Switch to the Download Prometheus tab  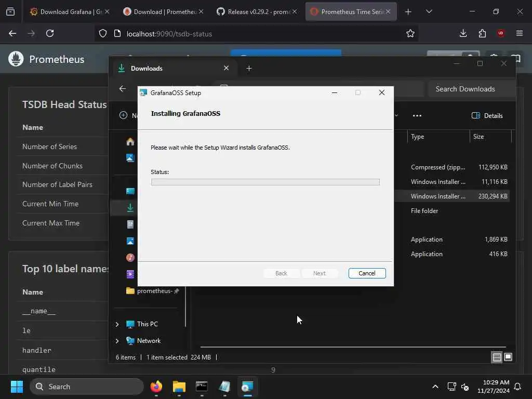tap(163, 11)
